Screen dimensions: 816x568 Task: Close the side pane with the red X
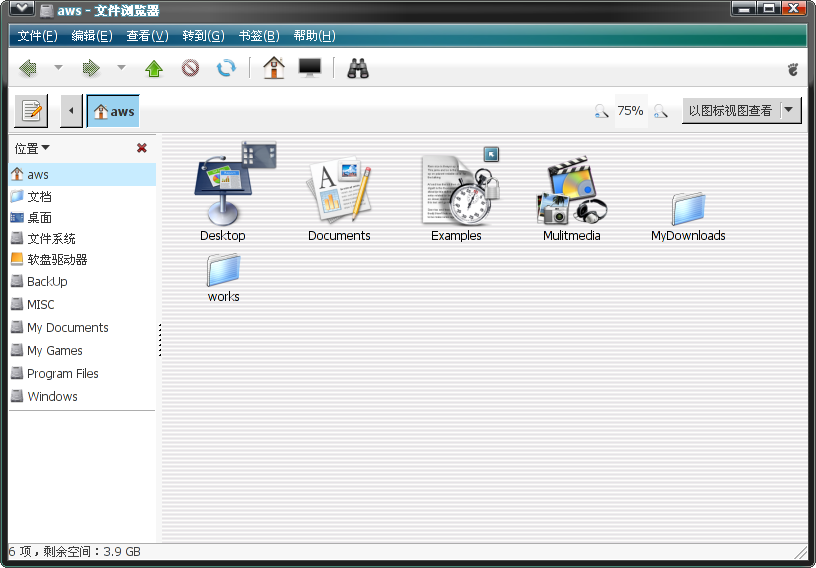coord(142,148)
